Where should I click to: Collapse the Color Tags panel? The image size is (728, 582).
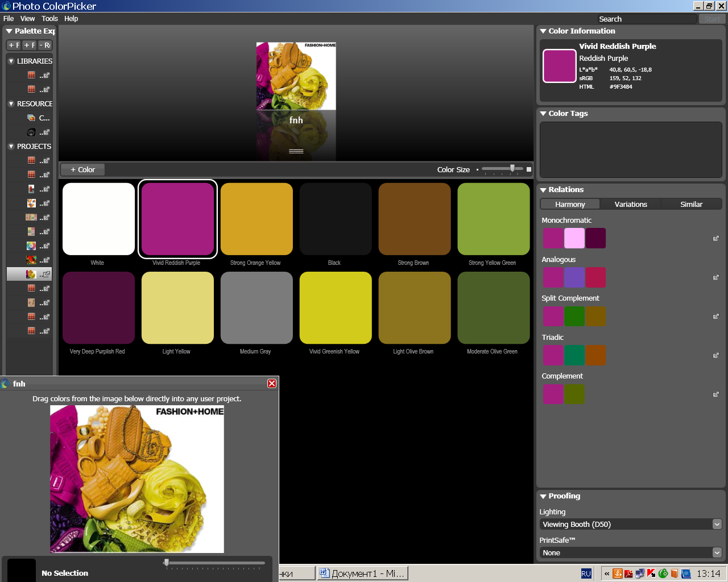coord(543,114)
